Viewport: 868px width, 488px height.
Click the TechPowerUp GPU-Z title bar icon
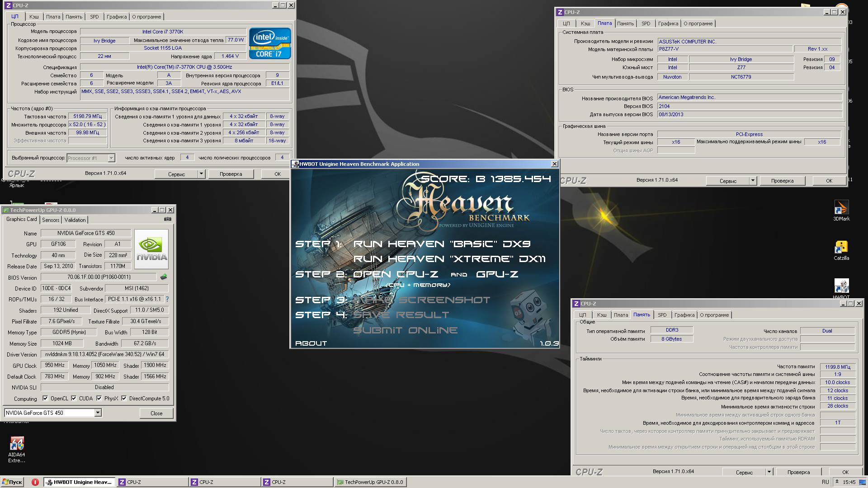tap(6, 210)
